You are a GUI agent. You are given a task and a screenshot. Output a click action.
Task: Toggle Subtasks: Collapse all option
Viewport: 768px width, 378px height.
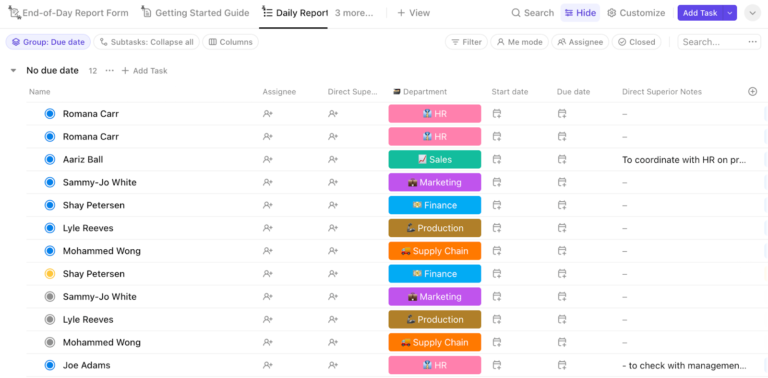tap(146, 42)
